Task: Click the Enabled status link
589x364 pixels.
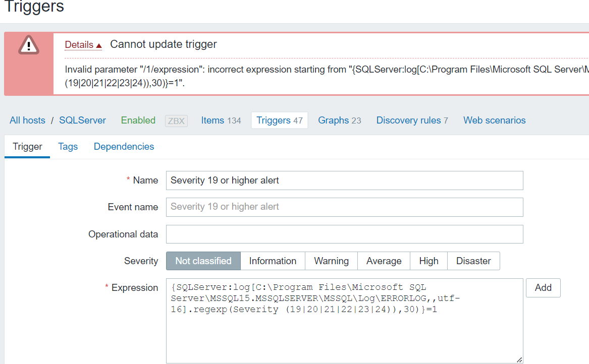Action: click(x=138, y=120)
